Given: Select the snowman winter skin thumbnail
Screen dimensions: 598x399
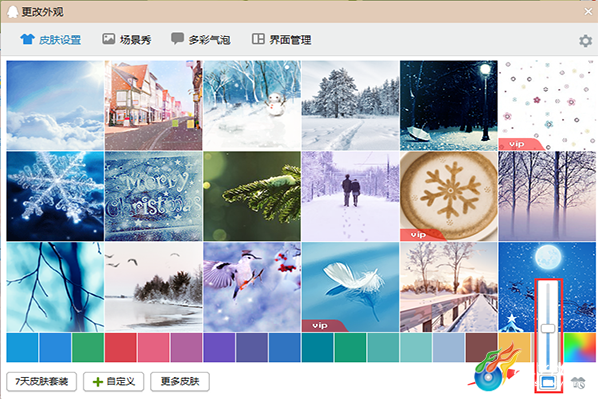Looking at the screenshot, I should 252,105.
